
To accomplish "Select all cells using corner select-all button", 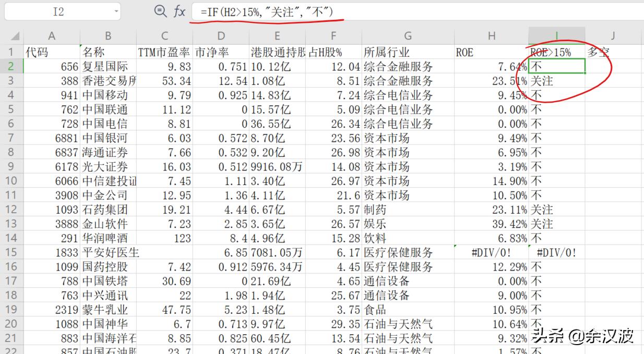I will 14,36.
